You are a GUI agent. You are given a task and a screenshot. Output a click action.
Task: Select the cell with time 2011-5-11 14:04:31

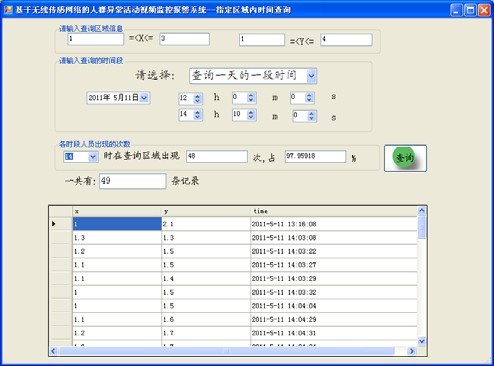[x=334, y=333]
